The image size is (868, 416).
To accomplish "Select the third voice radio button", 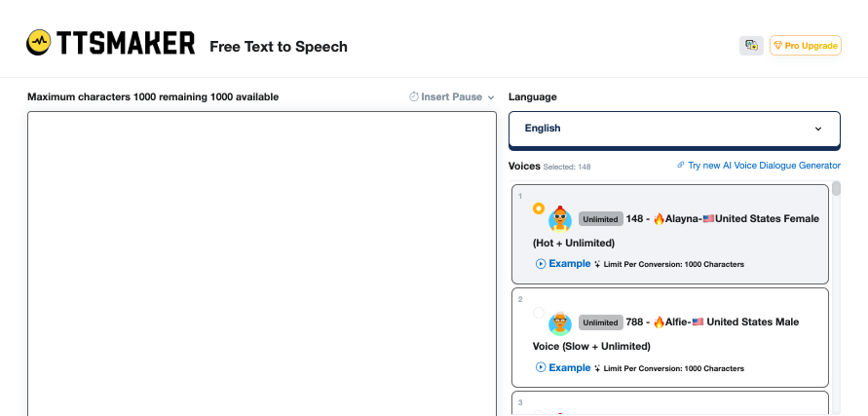I will point(539,413).
